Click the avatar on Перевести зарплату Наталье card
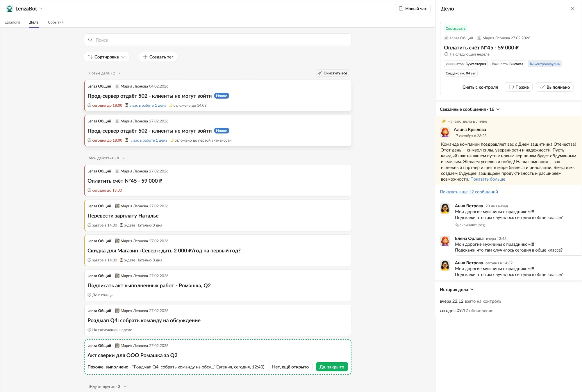The image size is (582, 392). [117, 206]
